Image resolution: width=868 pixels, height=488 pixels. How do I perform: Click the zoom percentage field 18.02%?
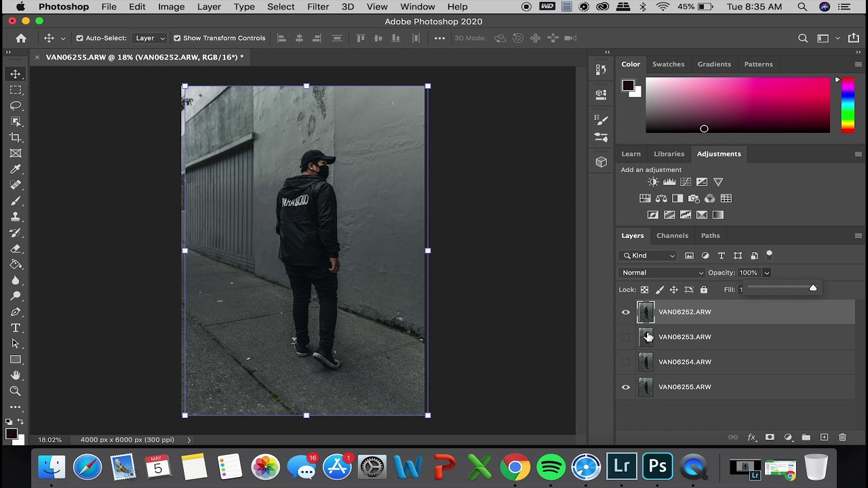tap(50, 440)
